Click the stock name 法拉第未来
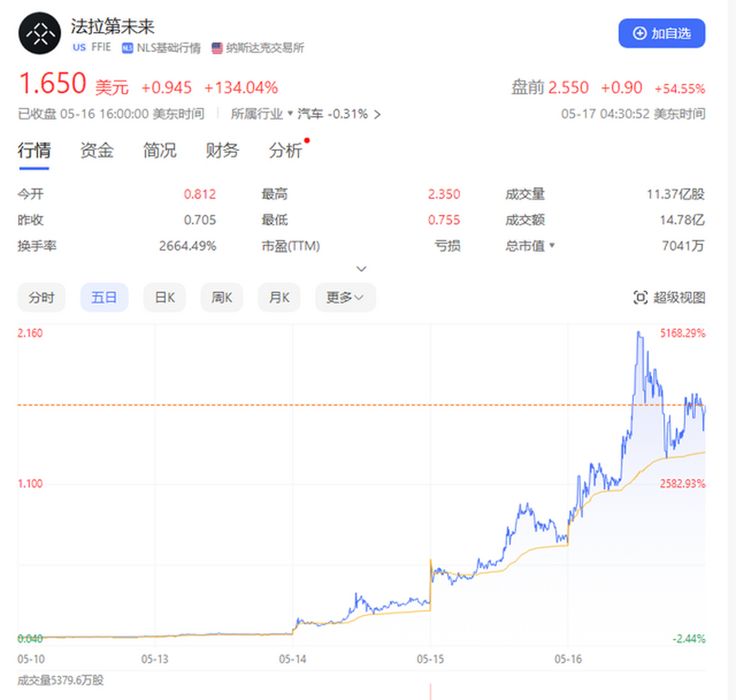736x700 pixels. [113, 26]
